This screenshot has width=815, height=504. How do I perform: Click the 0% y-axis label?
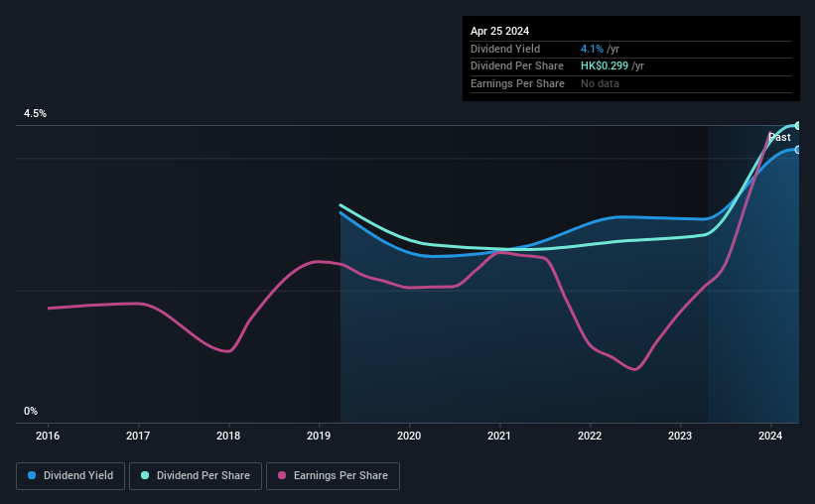click(x=31, y=411)
